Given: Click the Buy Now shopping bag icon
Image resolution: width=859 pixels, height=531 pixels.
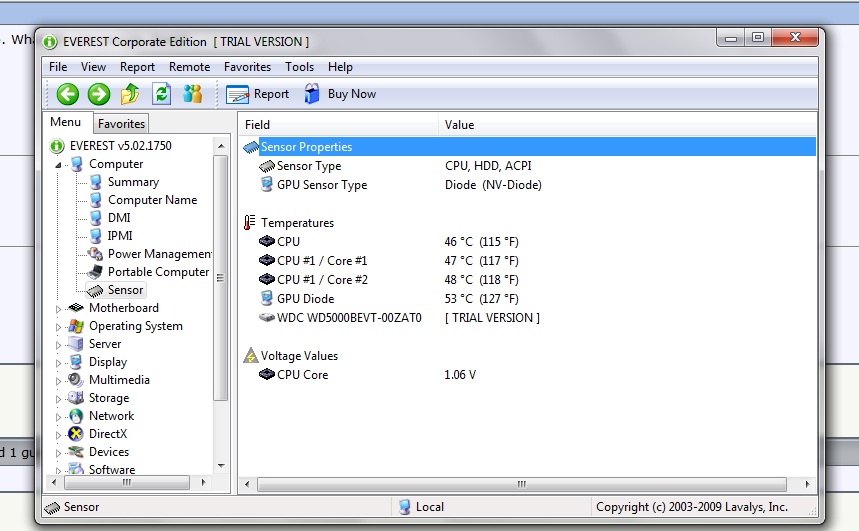Looking at the screenshot, I should (x=312, y=94).
